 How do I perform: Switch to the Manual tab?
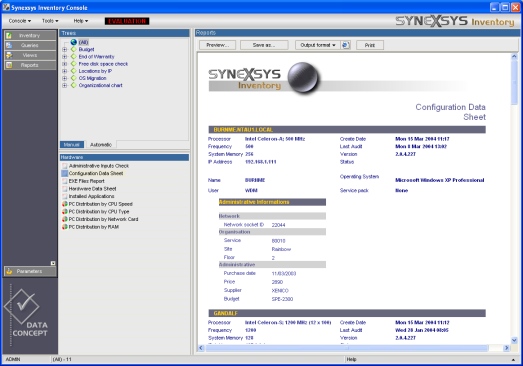pos(72,144)
